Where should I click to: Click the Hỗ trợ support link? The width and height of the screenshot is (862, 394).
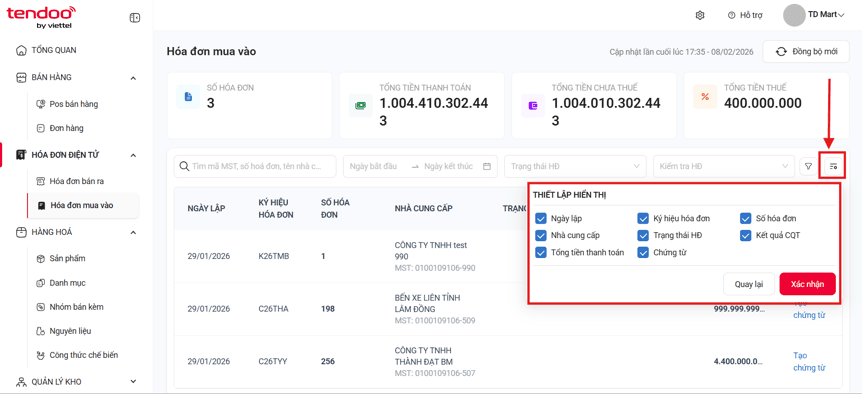pos(751,15)
